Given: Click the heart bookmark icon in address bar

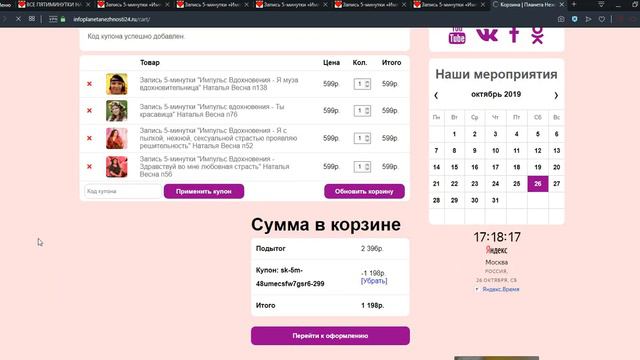Looking at the screenshot, I should (602, 19).
